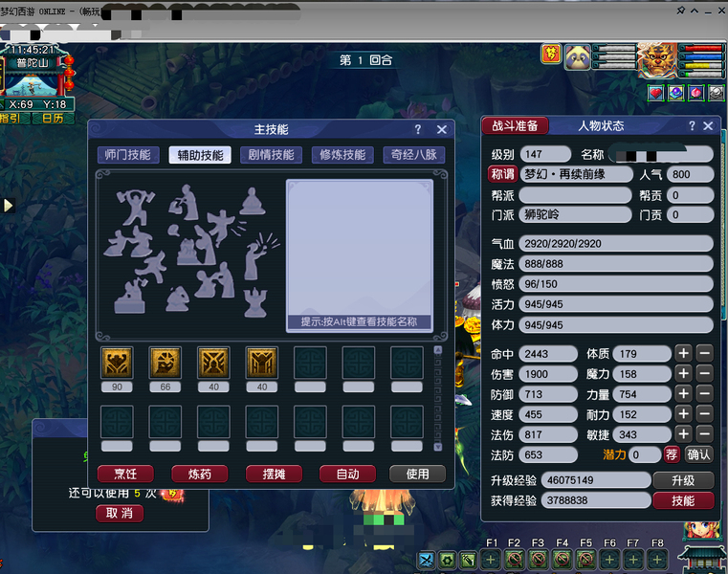Switch to the 奇经八脉 tab
The height and width of the screenshot is (574, 728).
(413, 155)
